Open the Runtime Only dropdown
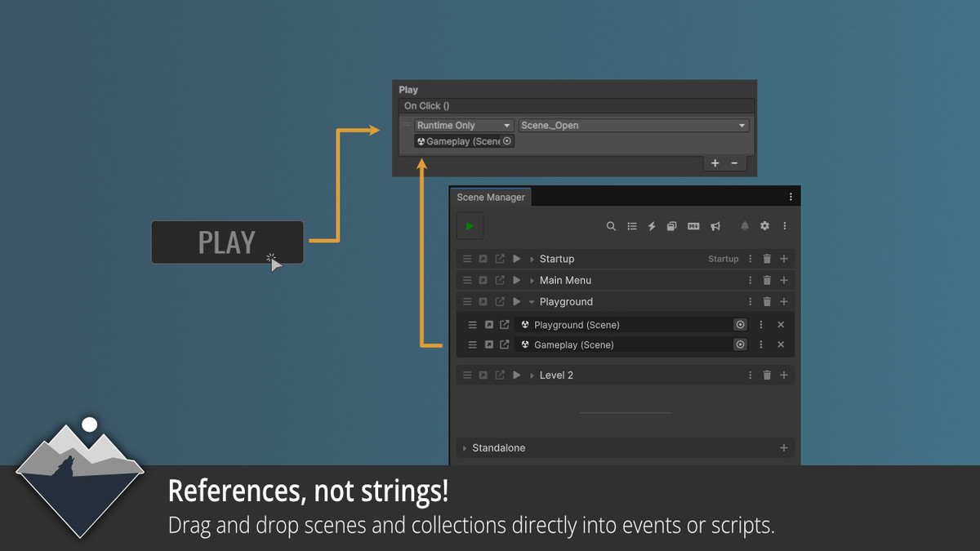Image resolution: width=980 pixels, height=551 pixels. (464, 125)
